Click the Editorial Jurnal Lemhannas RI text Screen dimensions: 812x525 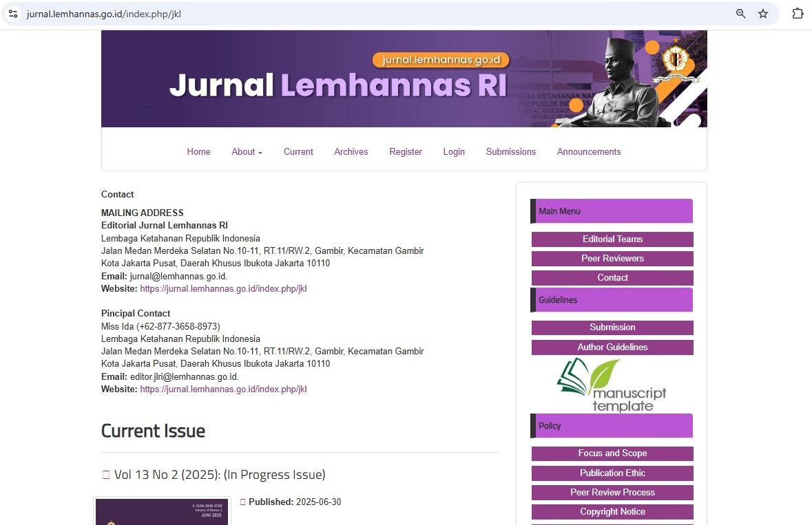tap(164, 225)
